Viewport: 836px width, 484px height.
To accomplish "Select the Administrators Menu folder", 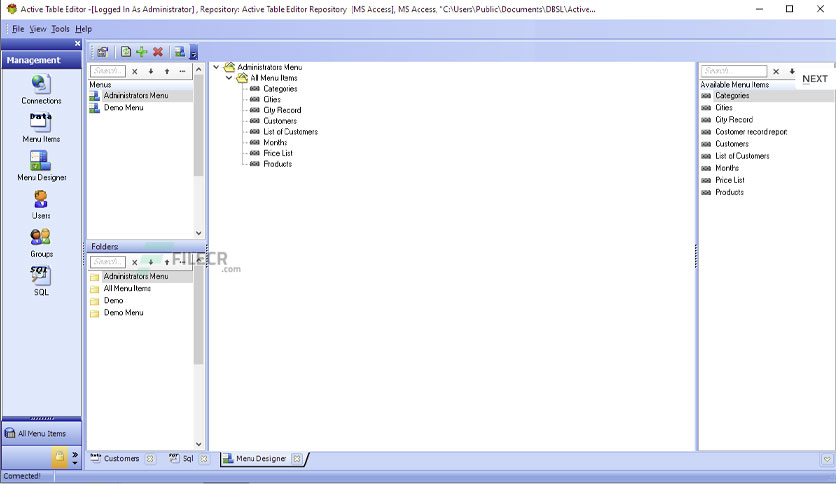I will point(141,277).
